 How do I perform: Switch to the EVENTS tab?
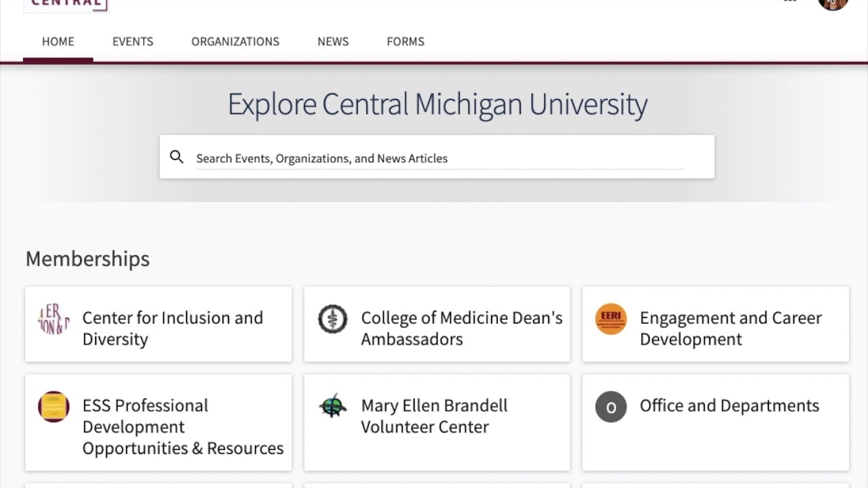coord(132,41)
